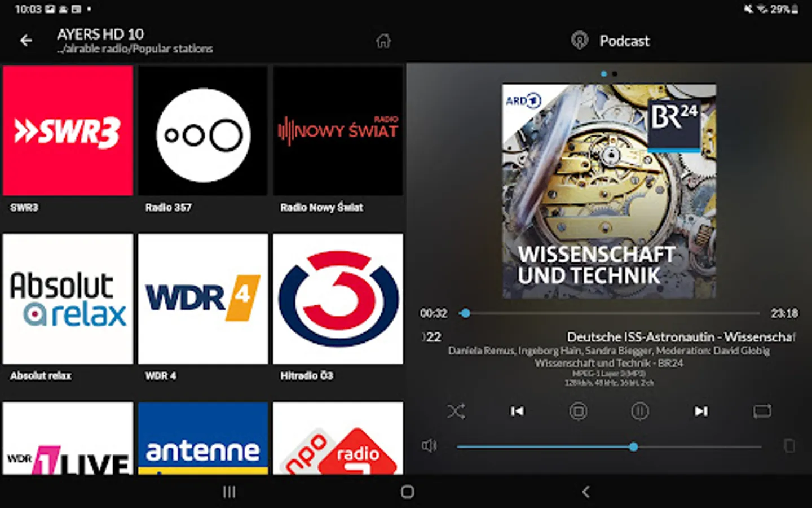Screen dimensions: 812x508
Task: Mute with the speaker icon
Action: (429, 446)
